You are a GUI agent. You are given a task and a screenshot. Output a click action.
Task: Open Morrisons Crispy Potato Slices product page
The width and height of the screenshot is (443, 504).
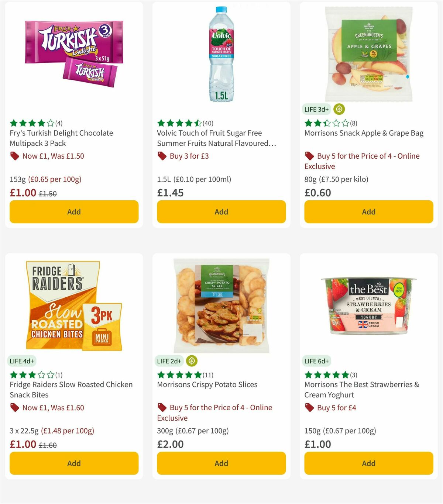coord(207,384)
